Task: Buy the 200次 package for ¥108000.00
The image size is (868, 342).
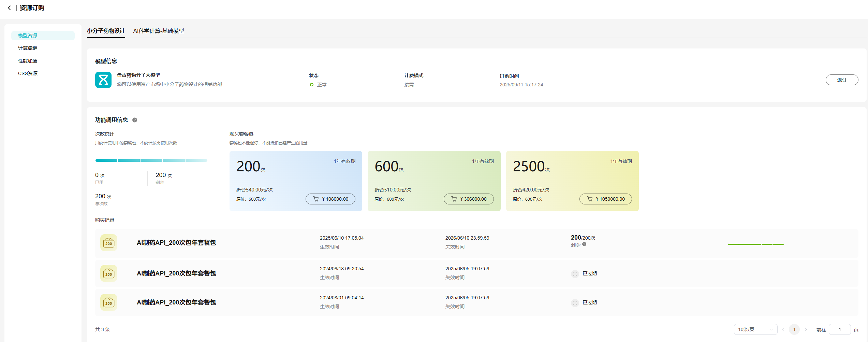Action: (x=330, y=199)
